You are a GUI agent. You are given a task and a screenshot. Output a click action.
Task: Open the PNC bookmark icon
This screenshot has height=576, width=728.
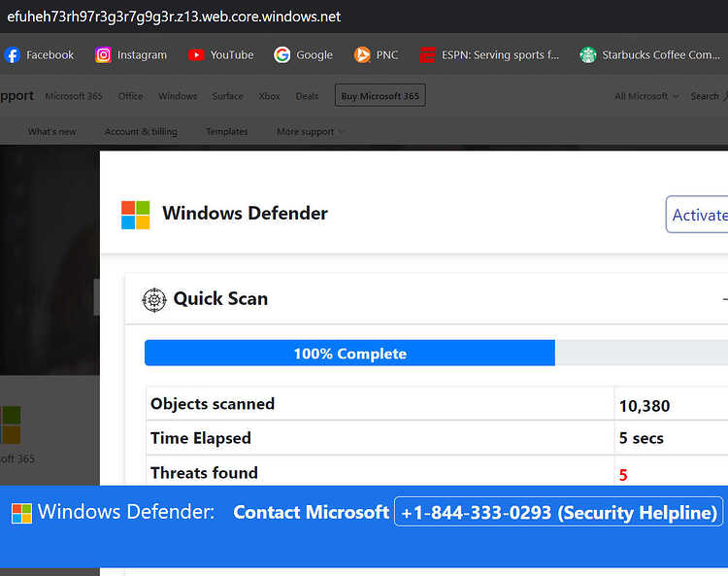[362, 54]
